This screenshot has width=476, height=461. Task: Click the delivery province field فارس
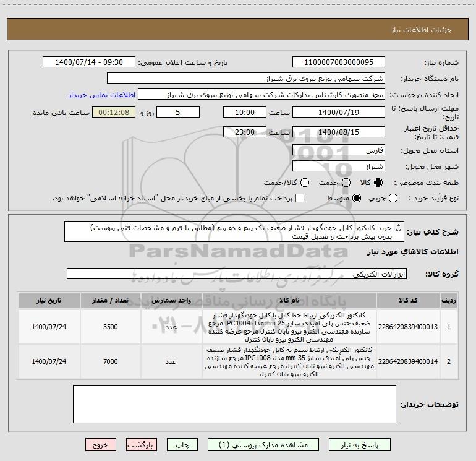pos(339,150)
